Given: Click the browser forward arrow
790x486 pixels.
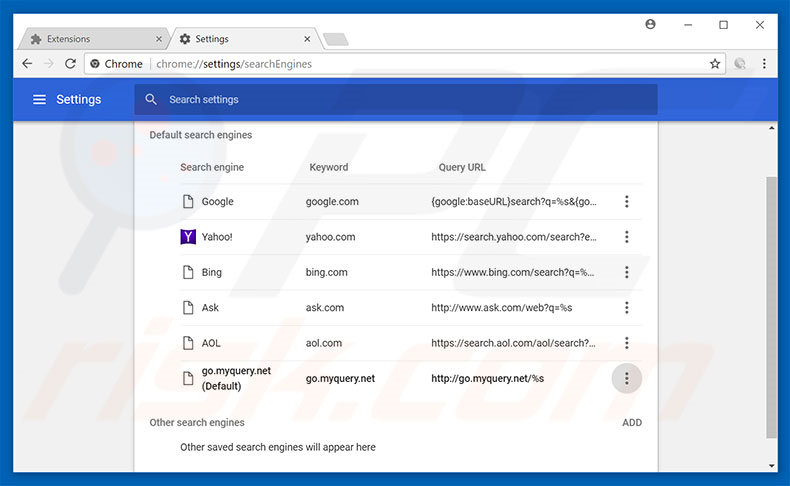Looking at the screenshot, I should click(x=49, y=63).
